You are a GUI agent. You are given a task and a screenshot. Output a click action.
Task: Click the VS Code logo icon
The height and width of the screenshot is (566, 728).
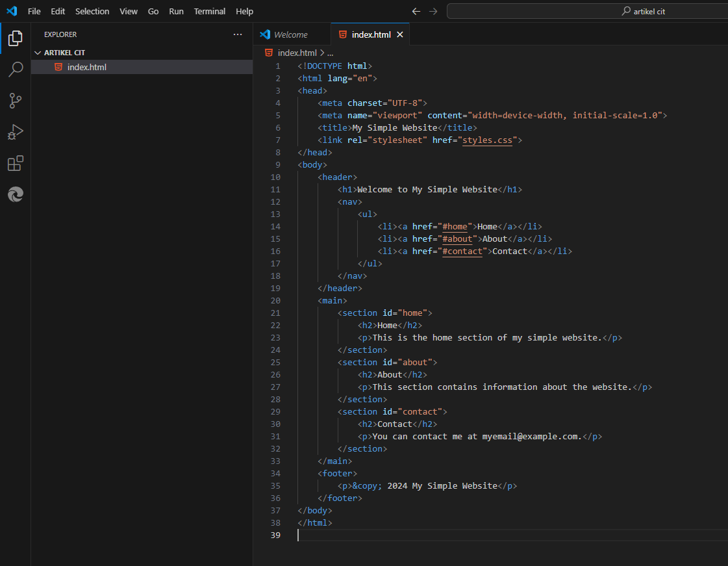(x=11, y=11)
